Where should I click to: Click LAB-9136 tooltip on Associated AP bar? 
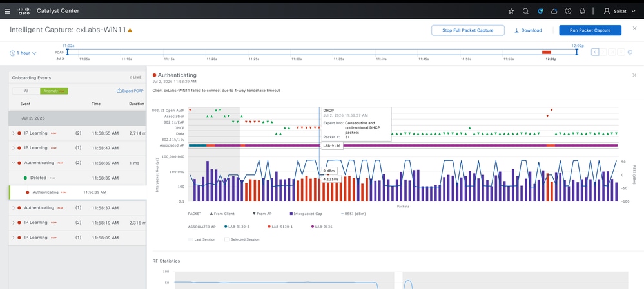331,145
